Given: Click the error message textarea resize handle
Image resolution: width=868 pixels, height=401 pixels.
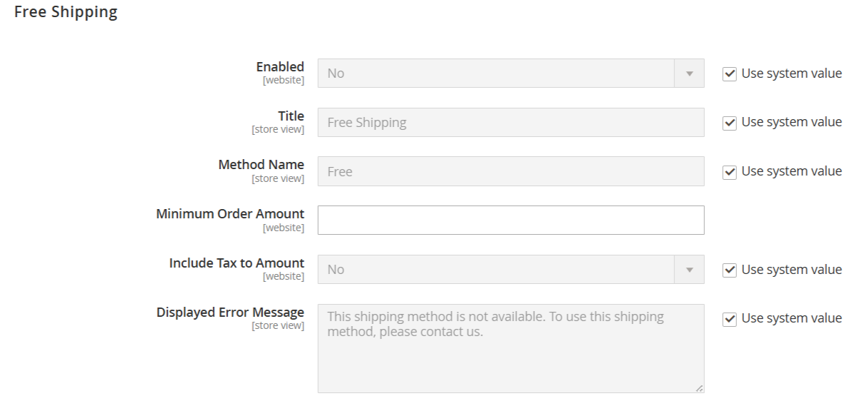Looking at the screenshot, I should (699, 388).
